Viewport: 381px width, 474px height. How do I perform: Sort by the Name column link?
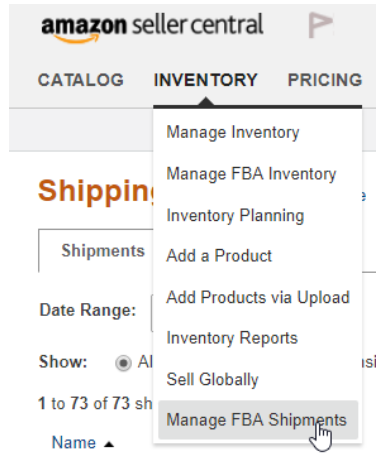point(74,443)
